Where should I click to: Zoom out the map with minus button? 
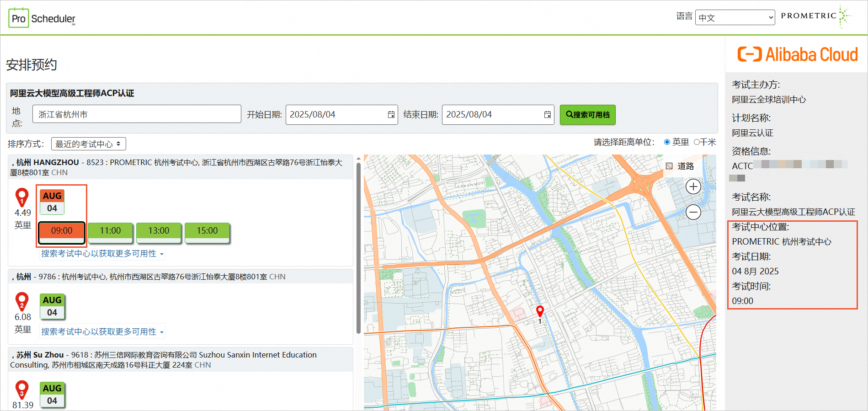coord(693,212)
